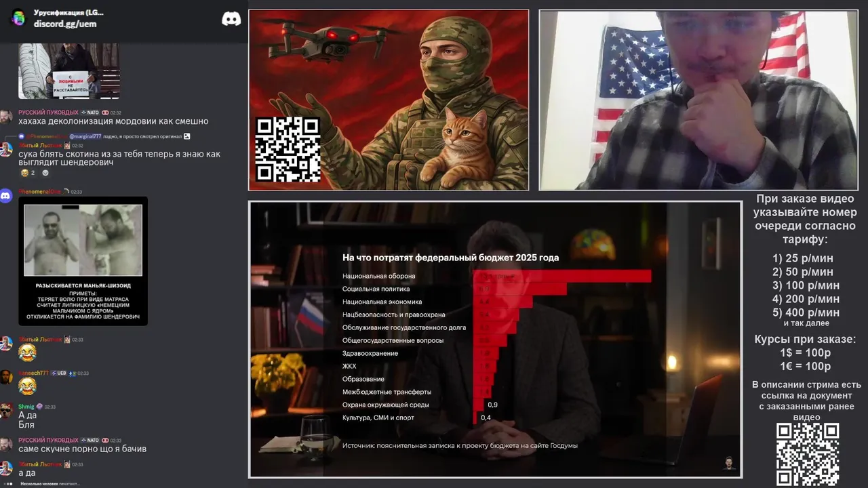Click the Социальная политика chart label
This screenshot has width=868, height=488.
coord(376,289)
